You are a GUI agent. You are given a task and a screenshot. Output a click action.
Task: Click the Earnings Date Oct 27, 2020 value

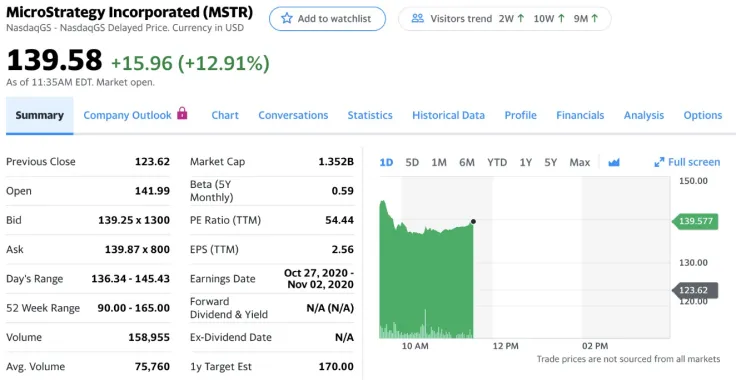(319, 279)
